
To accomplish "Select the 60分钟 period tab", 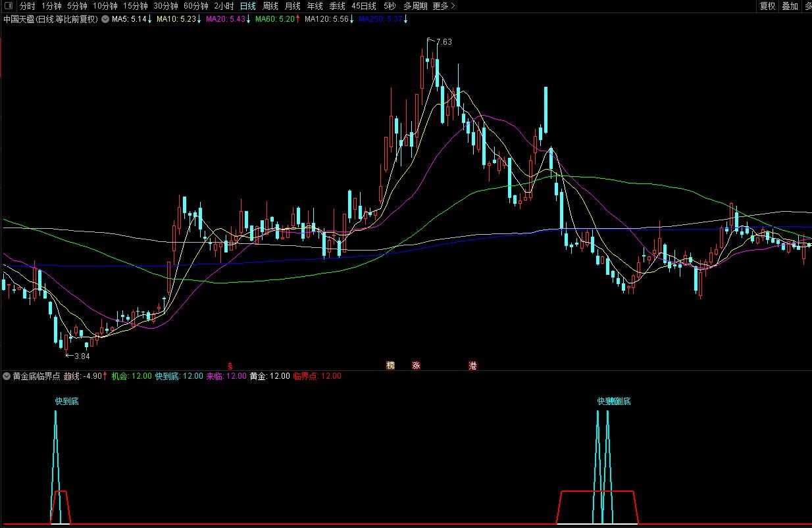I will (x=197, y=6).
